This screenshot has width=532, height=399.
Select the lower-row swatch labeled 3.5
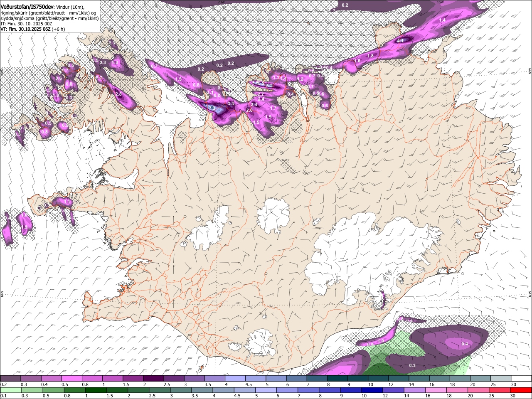[x=202, y=390]
